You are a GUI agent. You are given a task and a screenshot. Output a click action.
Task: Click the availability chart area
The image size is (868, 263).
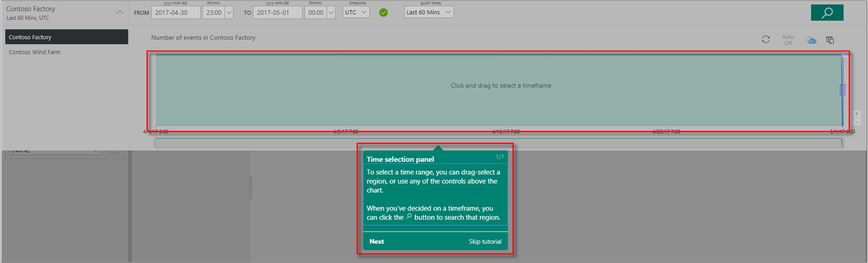click(498, 90)
